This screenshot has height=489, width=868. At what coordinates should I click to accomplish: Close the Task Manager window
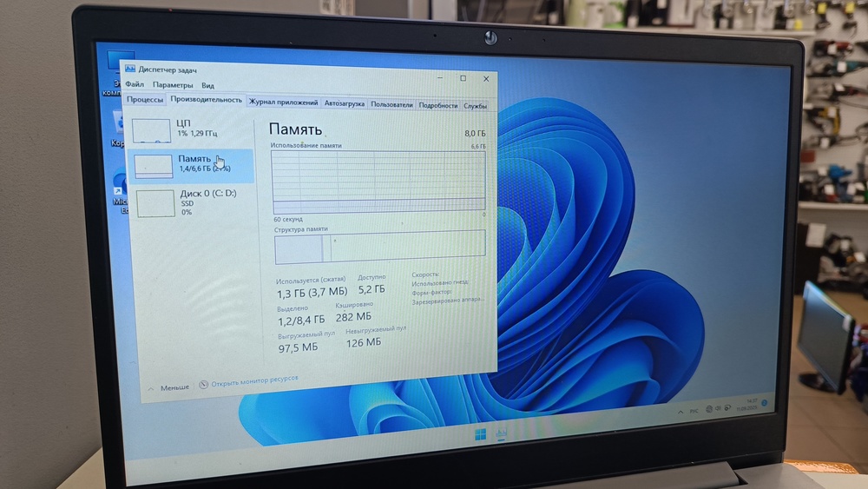486,79
